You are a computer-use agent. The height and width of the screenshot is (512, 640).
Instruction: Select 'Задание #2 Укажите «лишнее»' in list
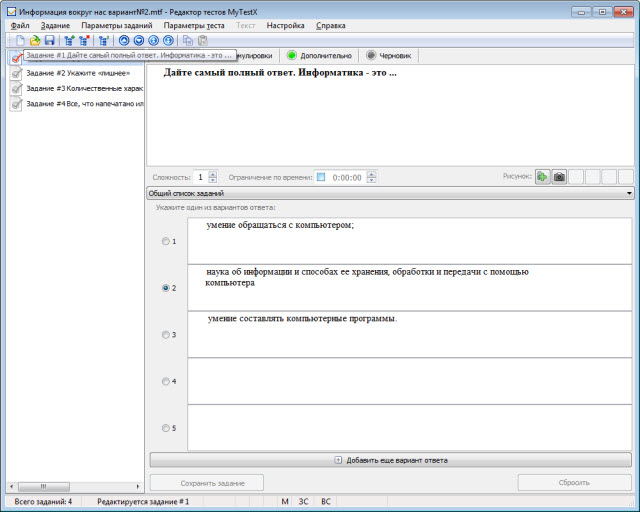[x=77, y=72]
